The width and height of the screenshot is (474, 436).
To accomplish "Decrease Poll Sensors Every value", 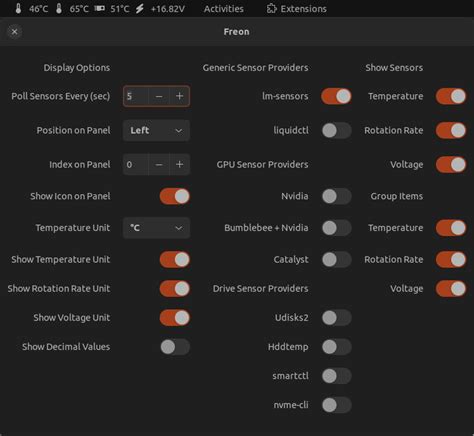I will (x=159, y=96).
